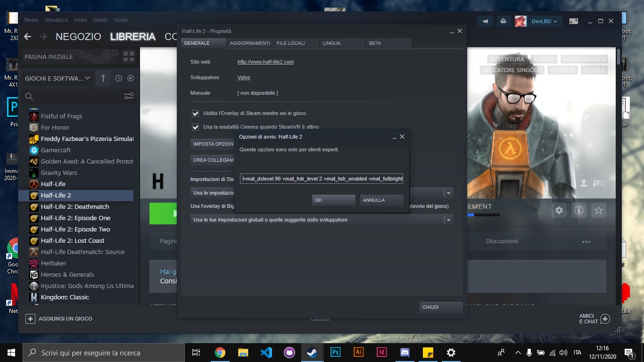The width and height of the screenshot is (644, 362).
Task: Open Steam Input settings dropdown arrow
Action: (x=449, y=193)
